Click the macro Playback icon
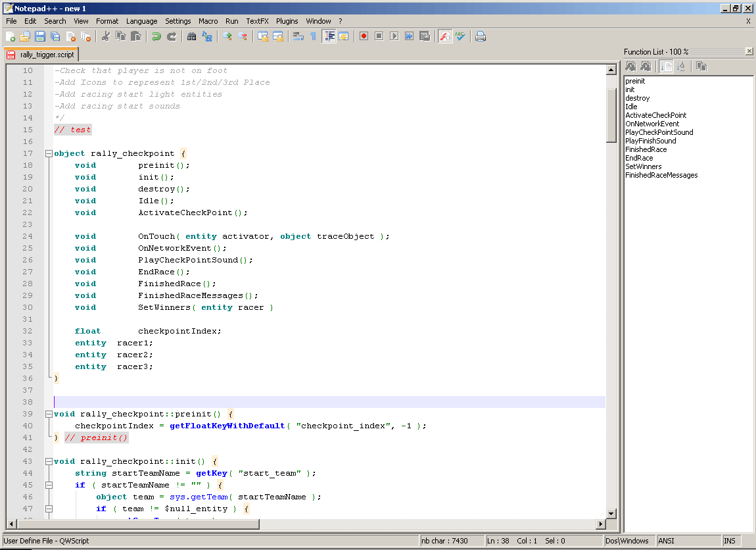Screen dimensions: 756x550 (x=394, y=37)
